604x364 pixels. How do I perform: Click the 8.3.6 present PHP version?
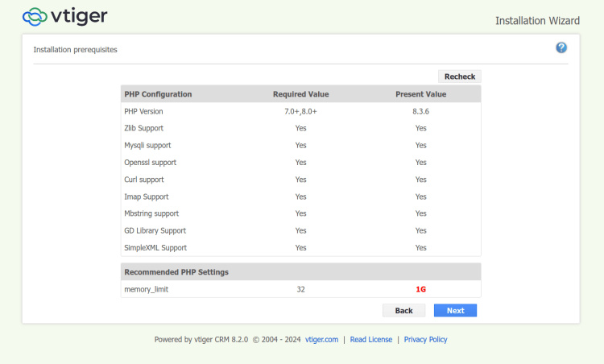pyautogui.click(x=420, y=111)
